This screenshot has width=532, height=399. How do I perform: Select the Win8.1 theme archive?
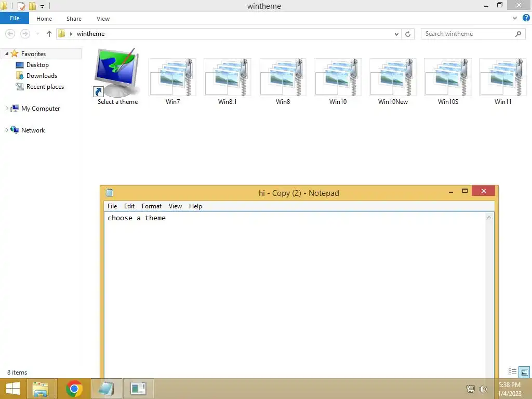(x=228, y=82)
